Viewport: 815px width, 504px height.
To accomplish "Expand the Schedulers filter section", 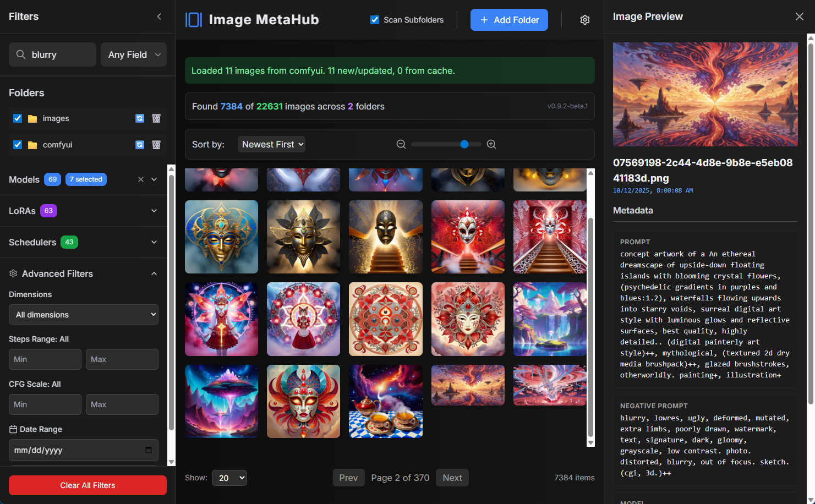I will coord(154,242).
